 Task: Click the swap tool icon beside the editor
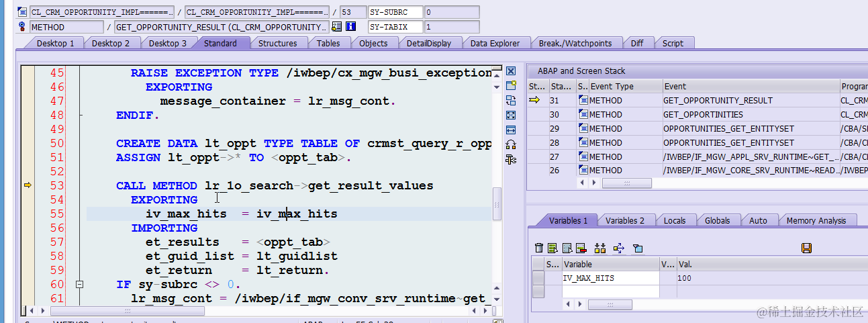point(511,100)
